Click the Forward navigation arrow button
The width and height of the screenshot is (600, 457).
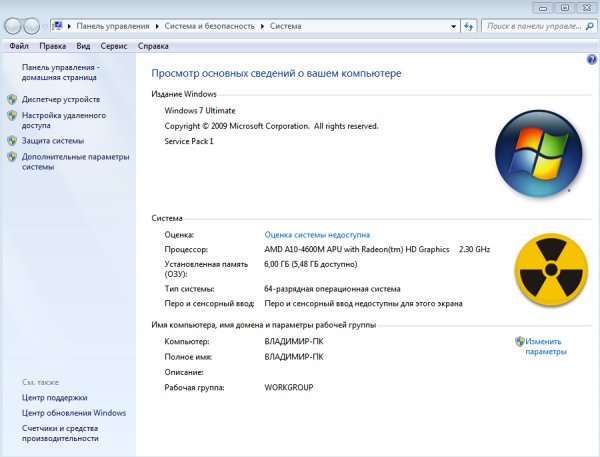tap(31, 26)
